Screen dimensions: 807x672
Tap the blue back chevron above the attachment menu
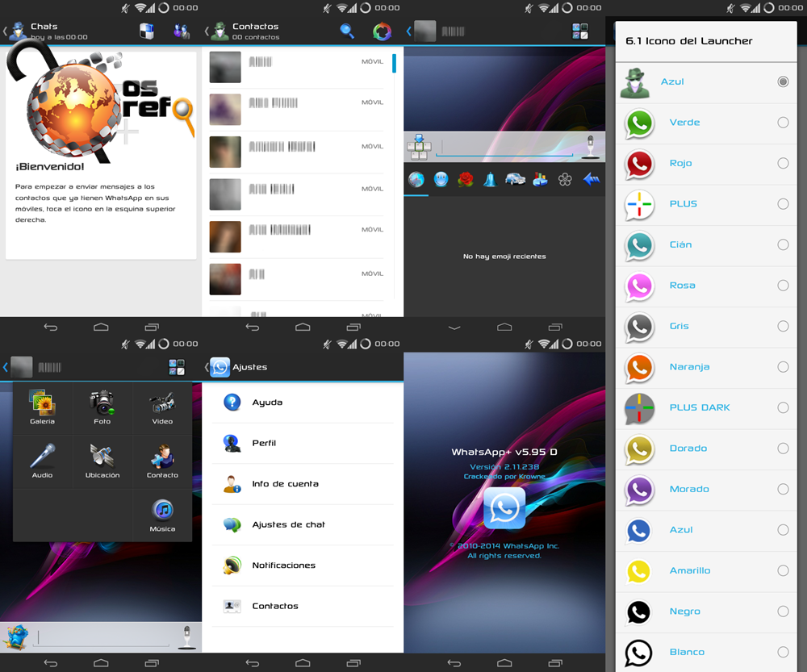pos(5,367)
